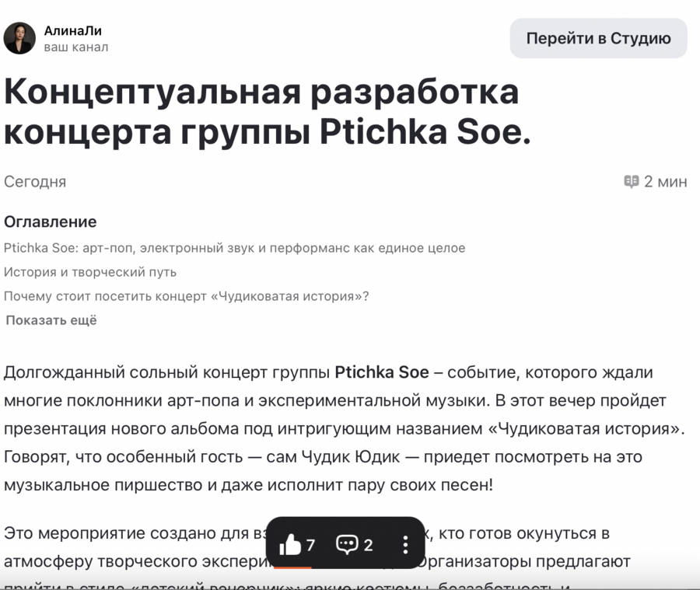Click the like count number 7
The image size is (700, 590).
click(310, 545)
